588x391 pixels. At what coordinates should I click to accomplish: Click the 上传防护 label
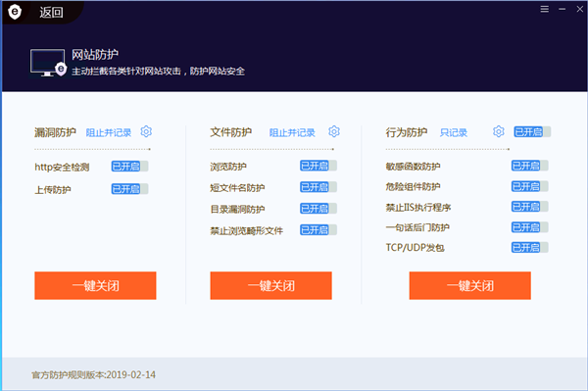53,190
